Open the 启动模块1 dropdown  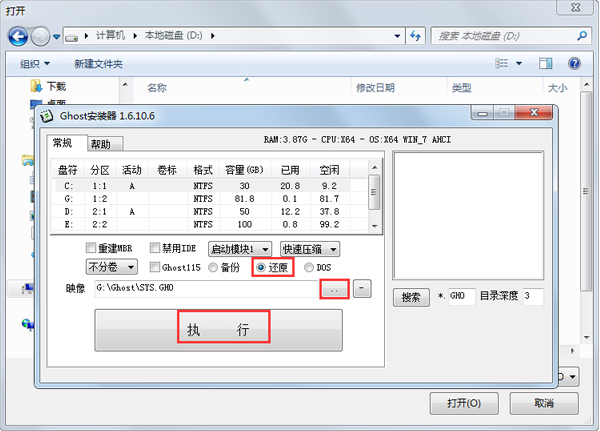(x=239, y=248)
